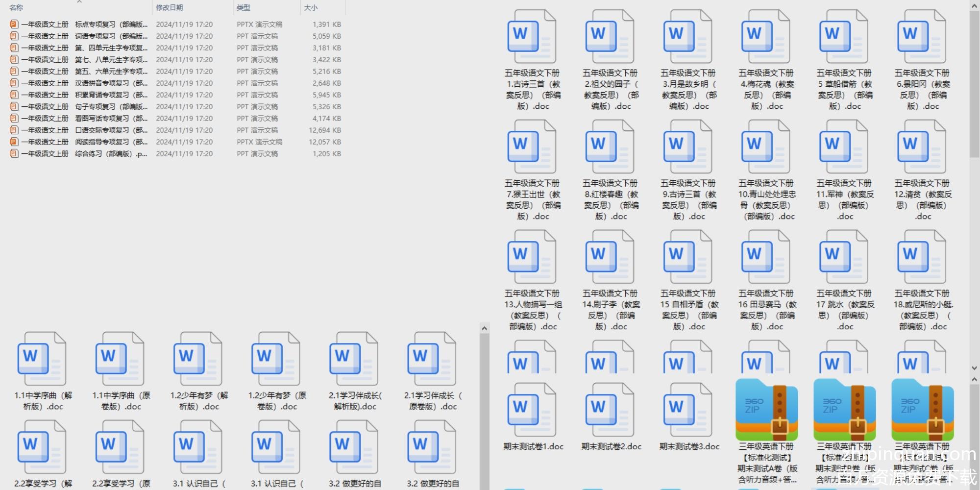The width and height of the screenshot is (980, 490).
Task: Select the 1.1中学序曲（解析版）.doc file icon
Action: click(x=42, y=359)
